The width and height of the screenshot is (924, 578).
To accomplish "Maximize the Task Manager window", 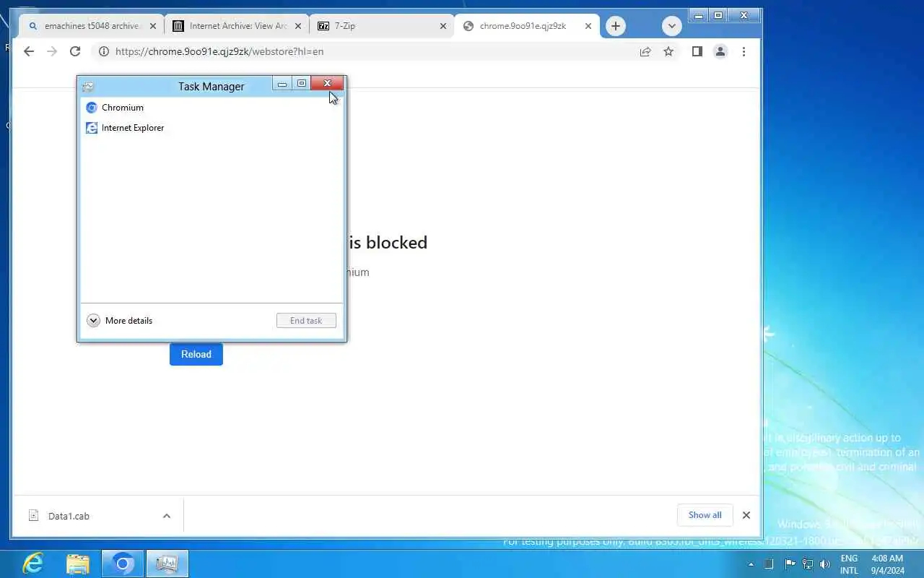I will 302,83.
